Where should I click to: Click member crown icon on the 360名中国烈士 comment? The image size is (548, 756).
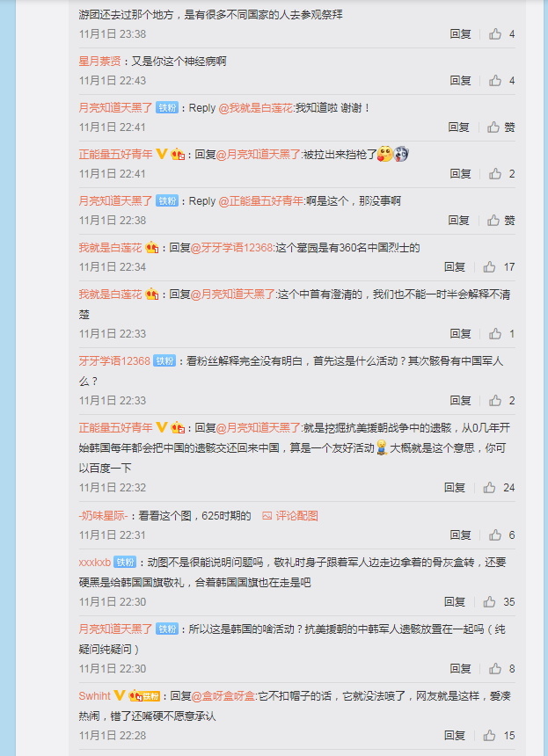[x=152, y=247]
